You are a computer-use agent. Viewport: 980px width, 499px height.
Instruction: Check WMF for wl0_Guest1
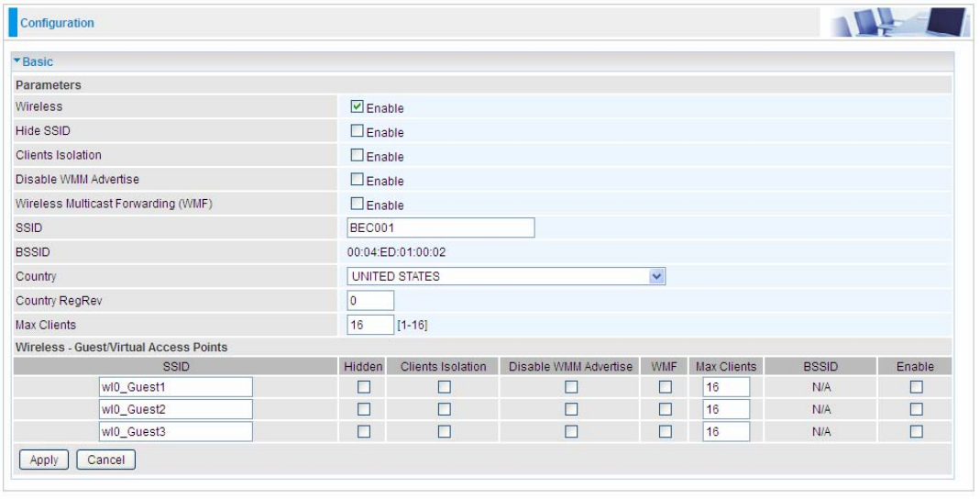pyautogui.click(x=666, y=387)
